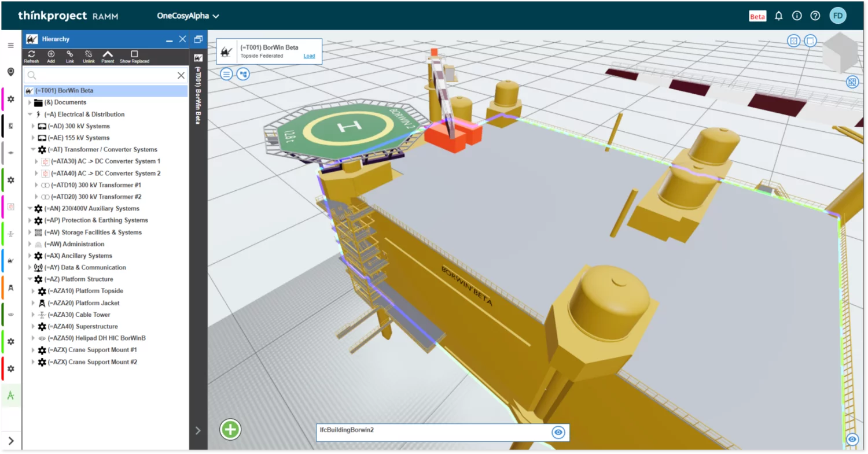Open the help question mark icon

coord(815,16)
